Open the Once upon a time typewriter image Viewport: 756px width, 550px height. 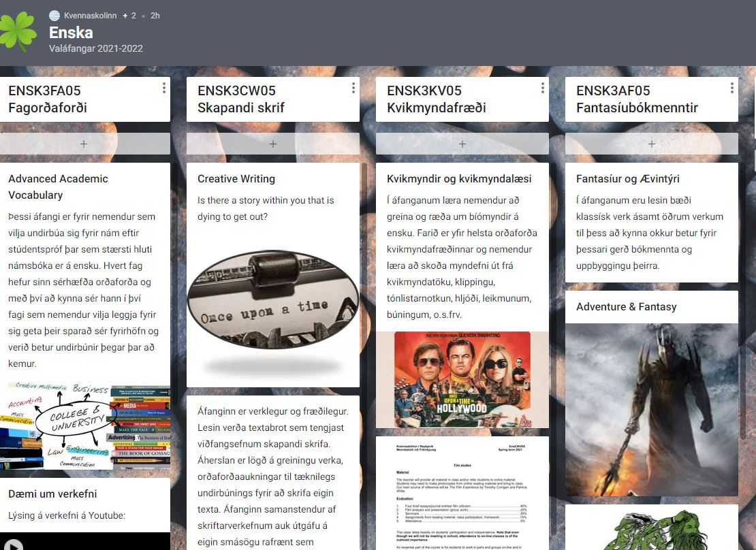(273, 313)
